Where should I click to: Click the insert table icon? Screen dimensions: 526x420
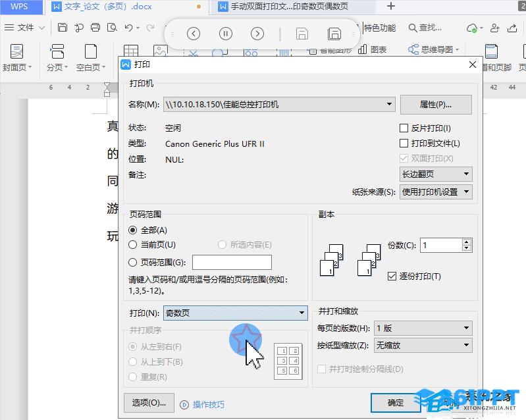pyautogui.click(x=131, y=50)
